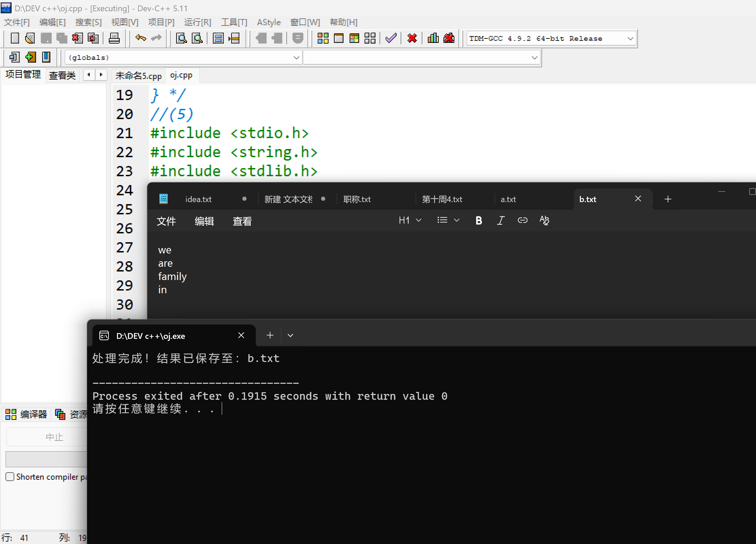Click the purple Syntax Check checkmark icon

click(391, 38)
